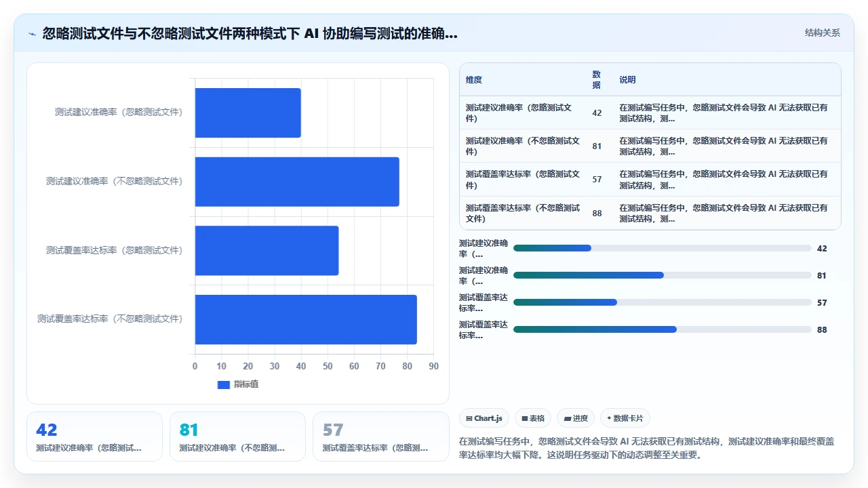Click table cell with value 81
Screen dimensions: 868x488
597,146
